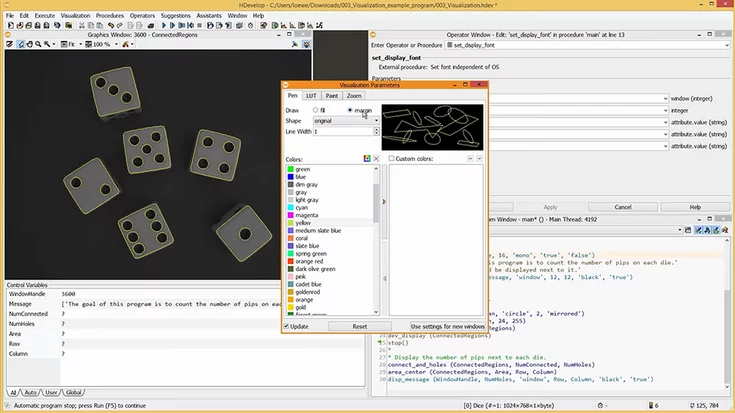Click 'Use settings for new windows' button
The width and height of the screenshot is (735, 413).
coord(447,326)
